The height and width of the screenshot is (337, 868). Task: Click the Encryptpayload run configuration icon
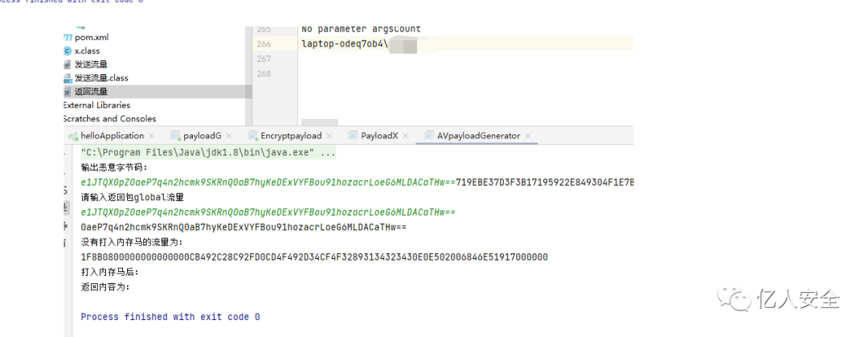(253, 136)
